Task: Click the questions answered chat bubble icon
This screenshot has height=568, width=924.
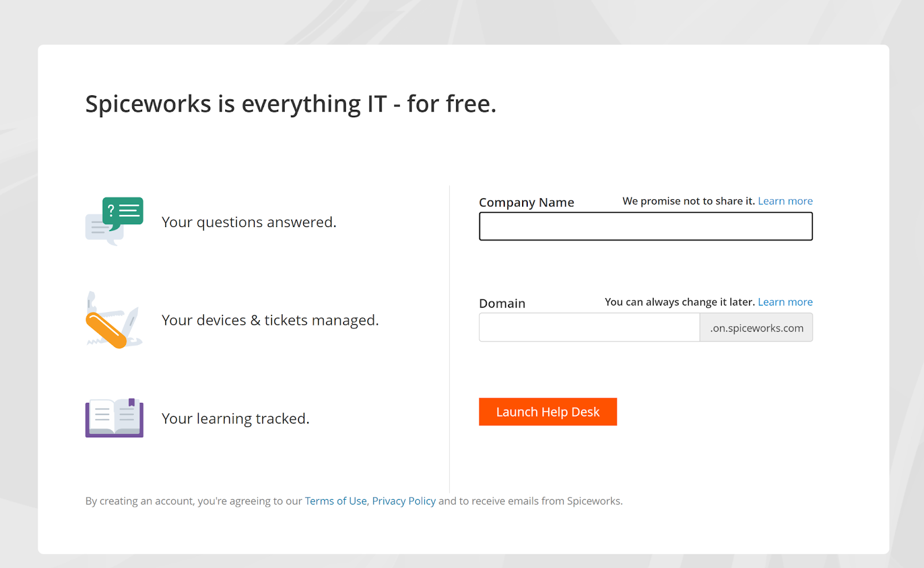Action: [x=114, y=221]
